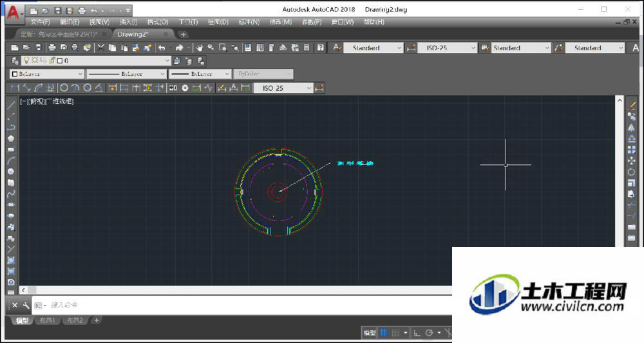Open the 窗口(W) menu
Screen dimensions: 644x343
[x=343, y=22]
